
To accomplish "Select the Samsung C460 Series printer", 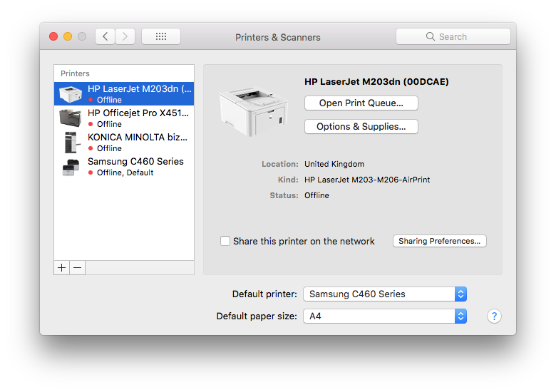I will 124,167.
